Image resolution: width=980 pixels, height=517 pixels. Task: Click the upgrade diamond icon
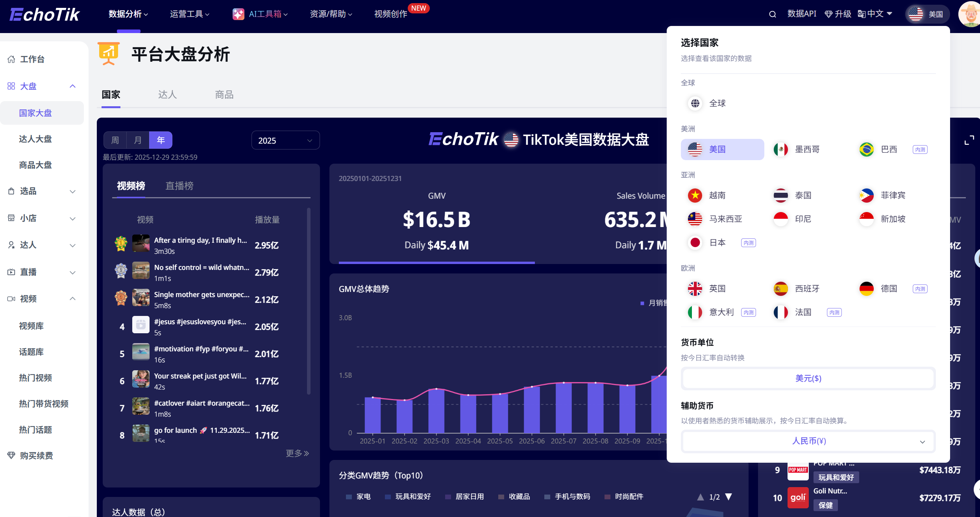pyautogui.click(x=828, y=14)
